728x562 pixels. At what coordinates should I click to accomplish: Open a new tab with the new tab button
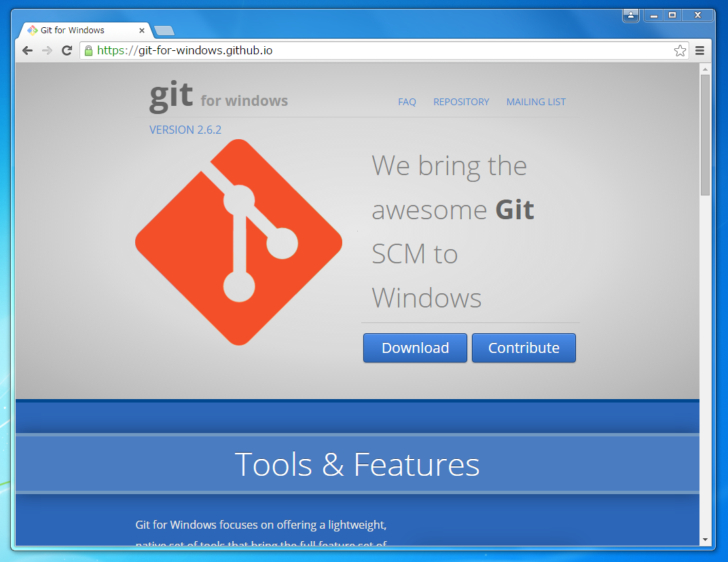pos(164,31)
